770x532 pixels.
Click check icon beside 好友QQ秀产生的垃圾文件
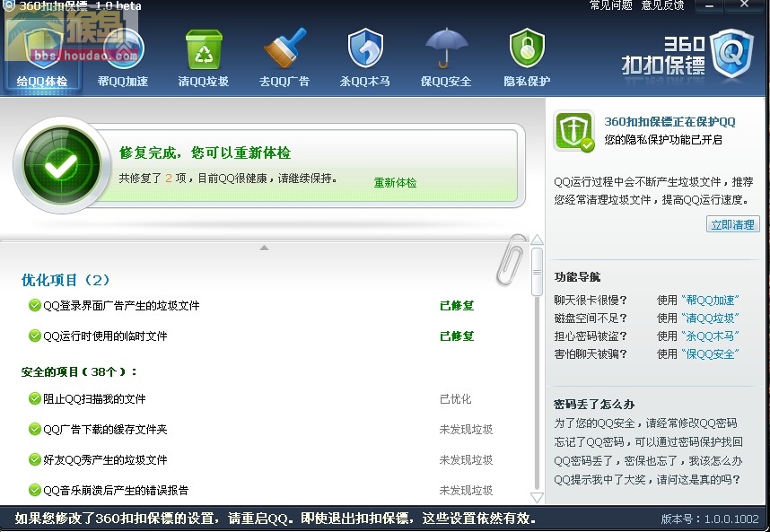pyautogui.click(x=34, y=459)
